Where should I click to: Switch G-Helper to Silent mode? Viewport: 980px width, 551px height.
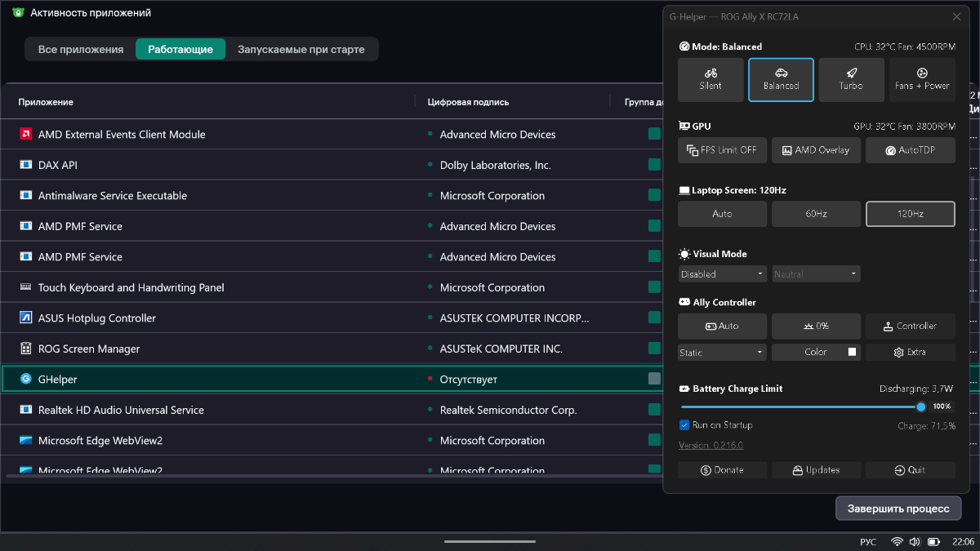click(710, 80)
